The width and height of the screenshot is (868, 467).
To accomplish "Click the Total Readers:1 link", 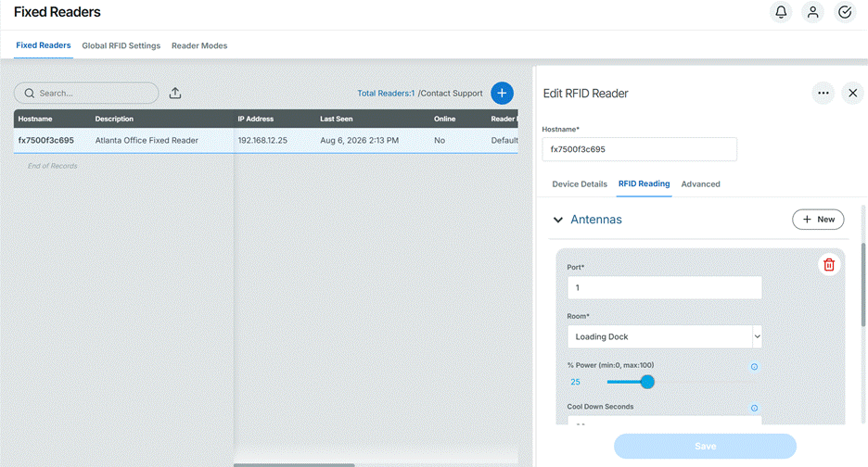I will click(385, 93).
